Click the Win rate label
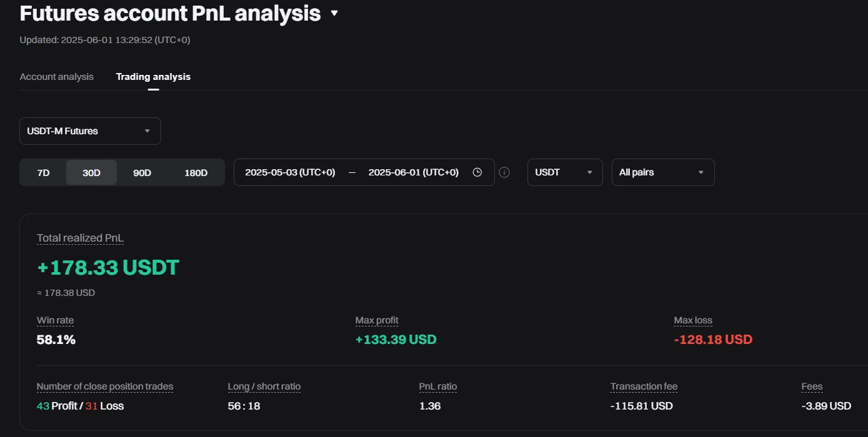This screenshot has height=437, width=868. [x=55, y=320]
